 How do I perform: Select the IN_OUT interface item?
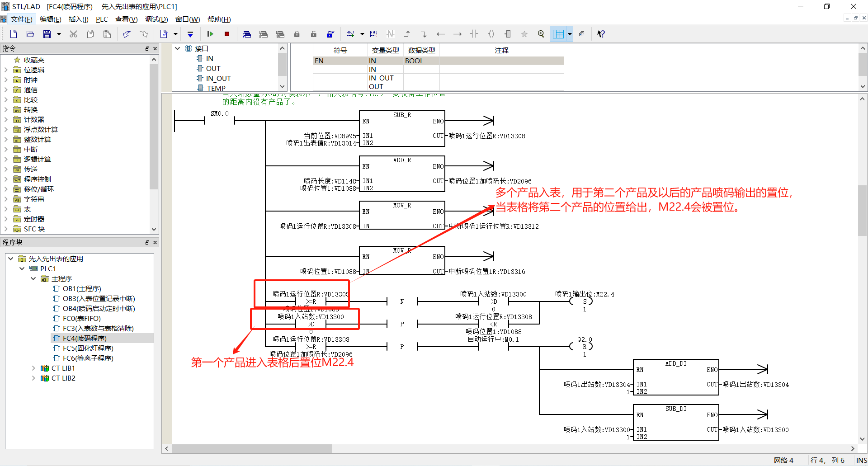pyautogui.click(x=218, y=78)
